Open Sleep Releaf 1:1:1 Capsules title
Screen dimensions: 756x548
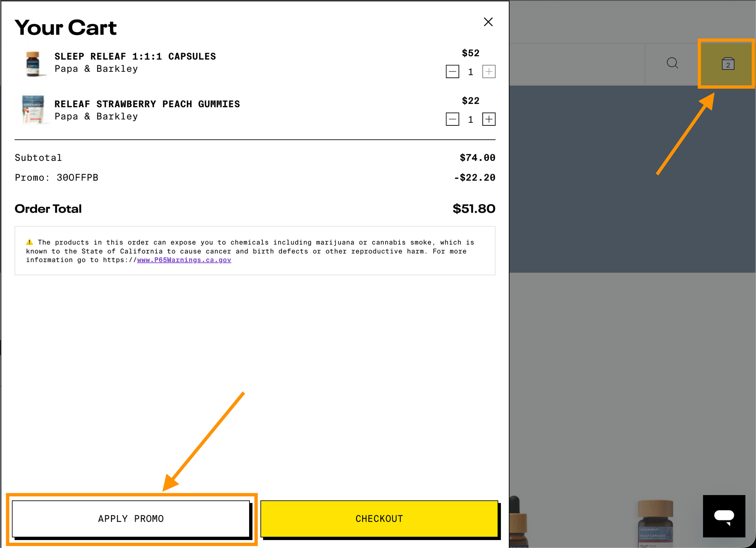135,56
